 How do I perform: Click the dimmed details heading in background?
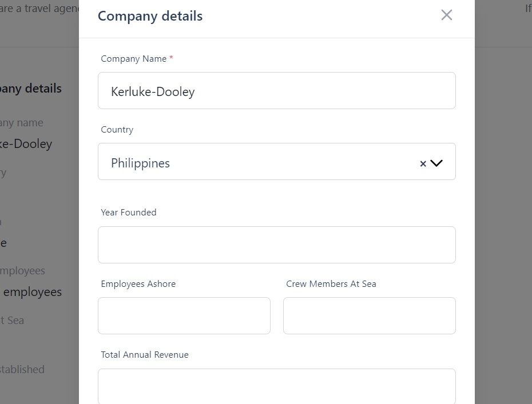click(x=31, y=89)
